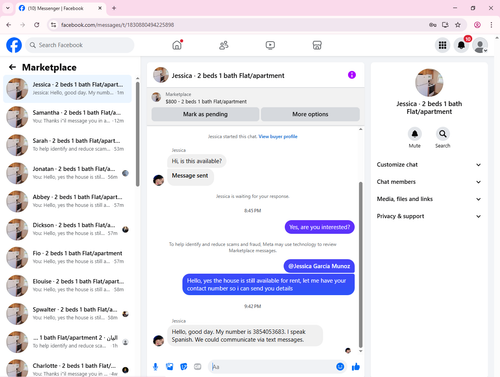Open the Friends icon in top navigation
Viewport: 500px width, 377px height.
[224, 45]
